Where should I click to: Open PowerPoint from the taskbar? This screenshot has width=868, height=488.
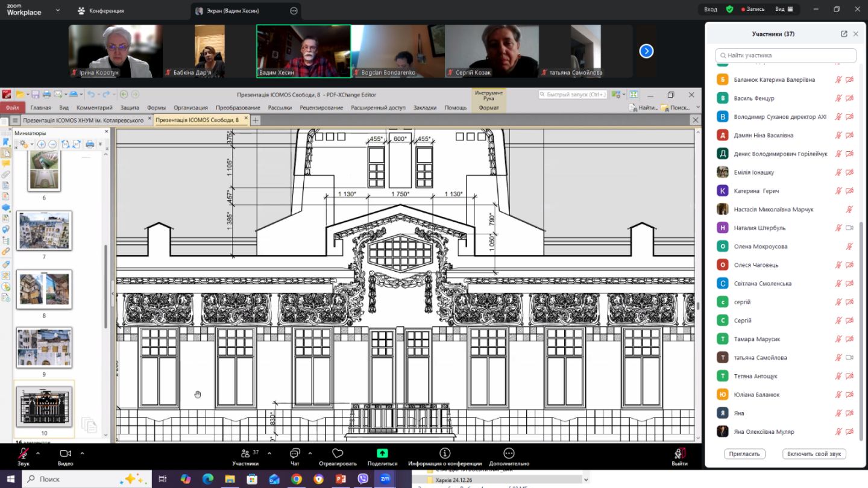pos(341,479)
